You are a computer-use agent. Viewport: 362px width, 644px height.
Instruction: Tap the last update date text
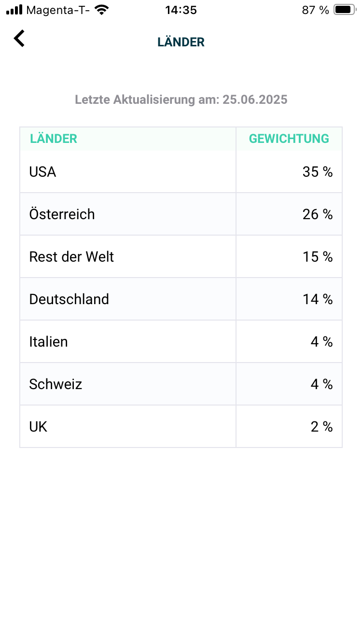point(181,99)
